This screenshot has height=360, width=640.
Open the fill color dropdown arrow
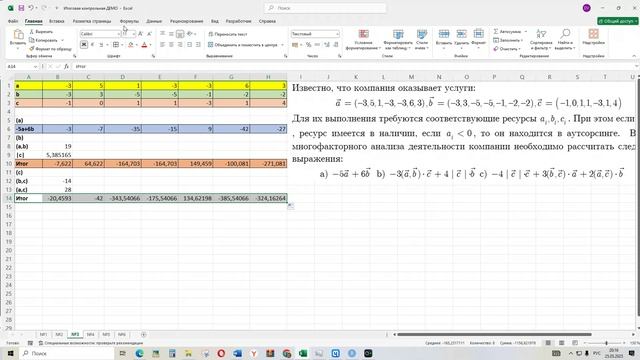point(137,44)
